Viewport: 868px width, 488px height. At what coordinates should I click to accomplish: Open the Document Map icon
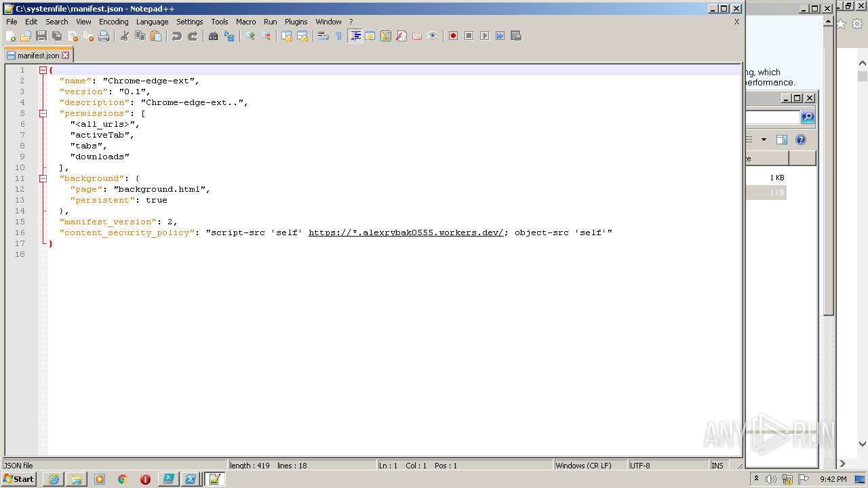pyautogui.click(x=386, y=36)
